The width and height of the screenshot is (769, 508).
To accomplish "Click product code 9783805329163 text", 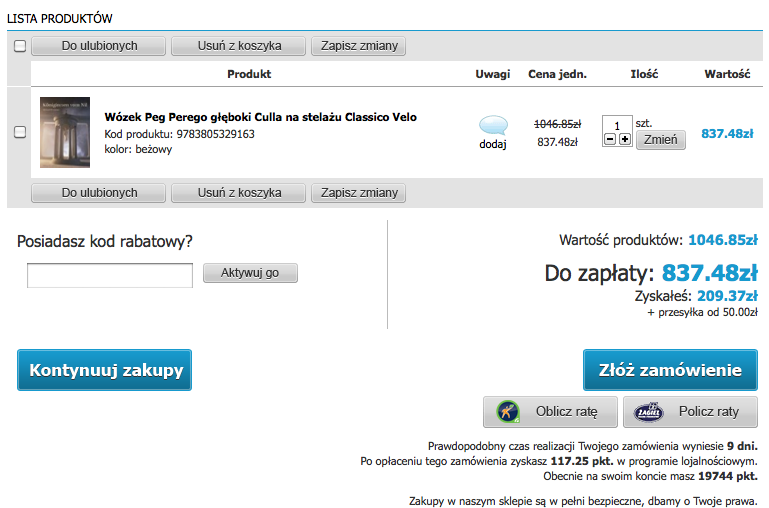I will pyautogui.click(x=216, y=134).
